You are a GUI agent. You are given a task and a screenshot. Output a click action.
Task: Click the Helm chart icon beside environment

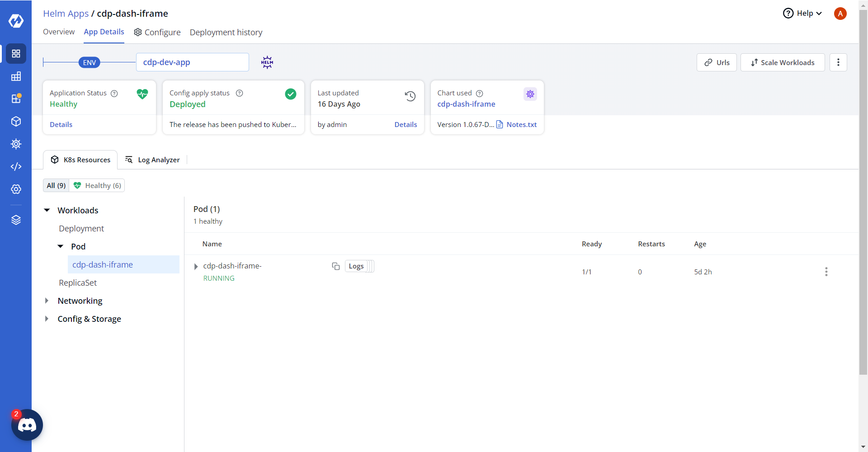click(x=267, y=62)
